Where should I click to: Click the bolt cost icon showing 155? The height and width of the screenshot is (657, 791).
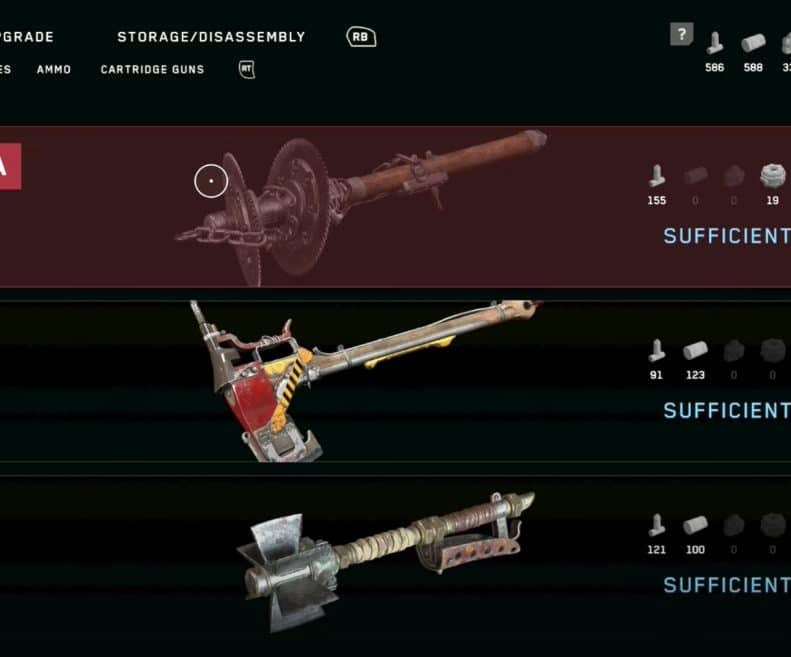(x=656, y=176)
